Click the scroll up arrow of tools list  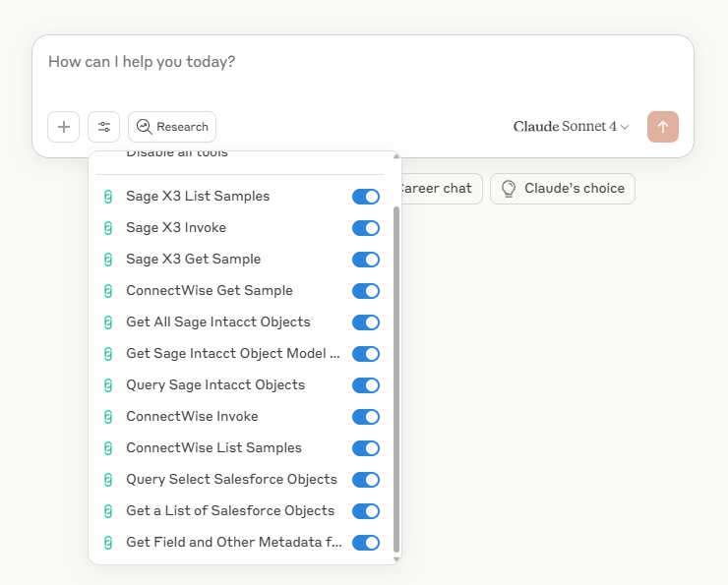pyautogui.click(x=396, y=156)
